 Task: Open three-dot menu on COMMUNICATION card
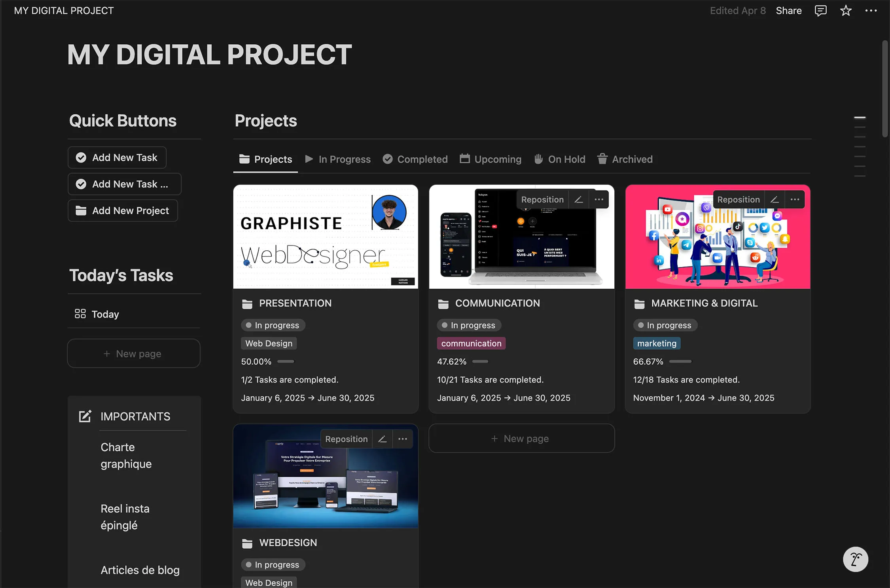pos(599,200)
